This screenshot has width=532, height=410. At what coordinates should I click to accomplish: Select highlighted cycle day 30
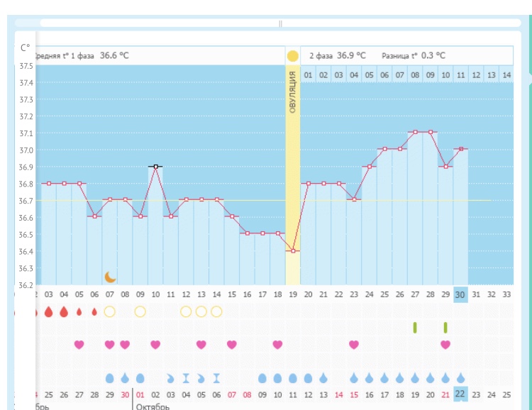click(460, 294)
